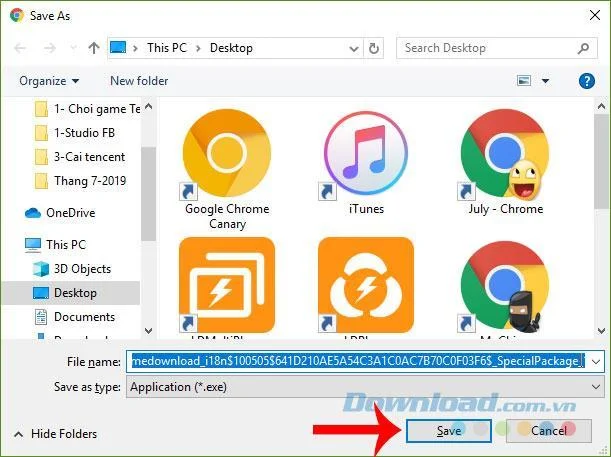611x457 pixels.
Task: Open folder 1-Studio FB
Action: pos(75,133)
